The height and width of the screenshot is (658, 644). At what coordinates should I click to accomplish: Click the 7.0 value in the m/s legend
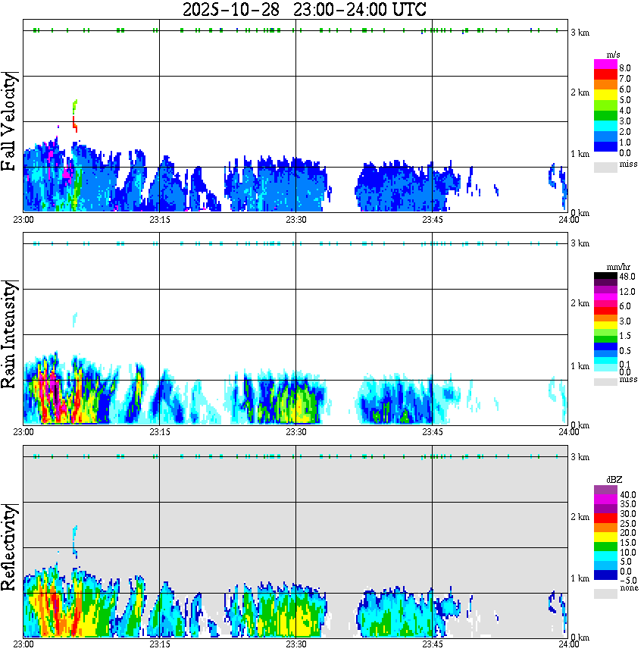click(x=625, y=79)
